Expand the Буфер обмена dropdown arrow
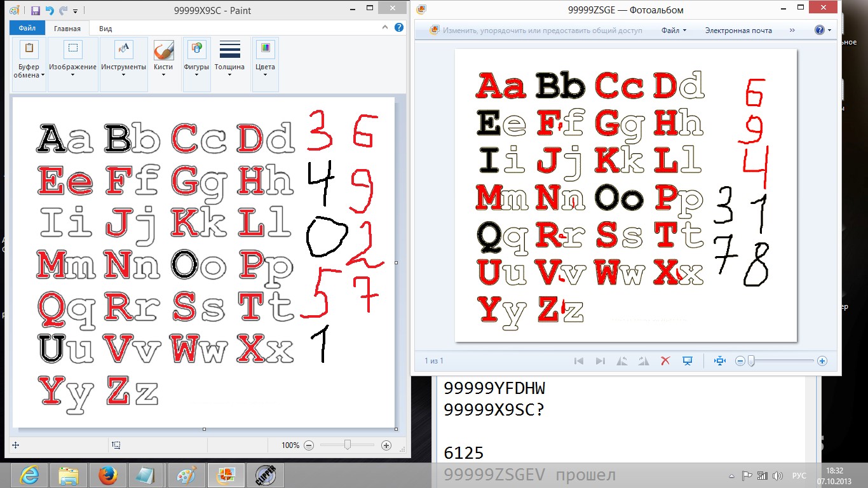This screenshot has width=868, height=488. pyautogui.click(x=43, y=75)
